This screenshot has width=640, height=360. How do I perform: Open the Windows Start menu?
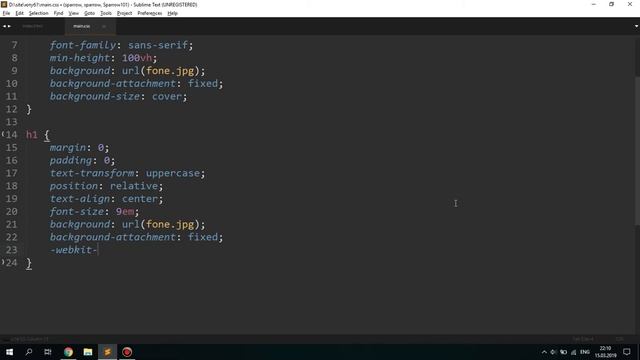[9, 352]
